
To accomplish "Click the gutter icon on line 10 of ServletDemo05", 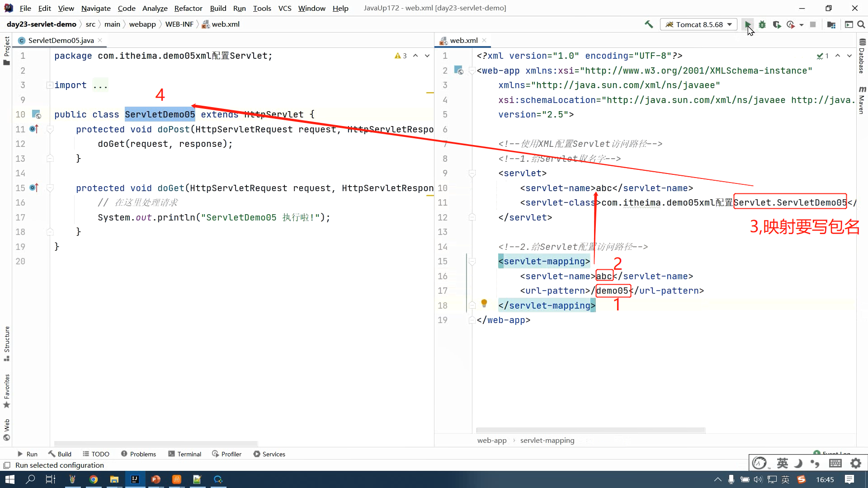I will pos(37,114).
